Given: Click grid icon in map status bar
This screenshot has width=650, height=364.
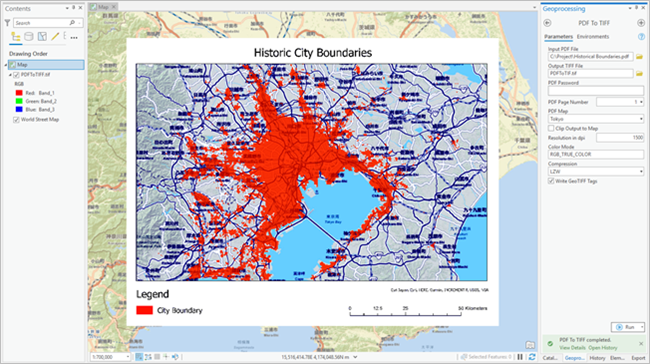Looking at the screenshot, I should coord(157,357).
